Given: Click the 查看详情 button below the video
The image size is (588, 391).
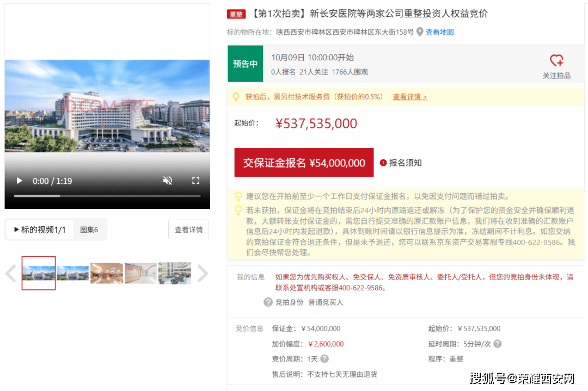Looking at the screenshot, I should pos(188,229).
